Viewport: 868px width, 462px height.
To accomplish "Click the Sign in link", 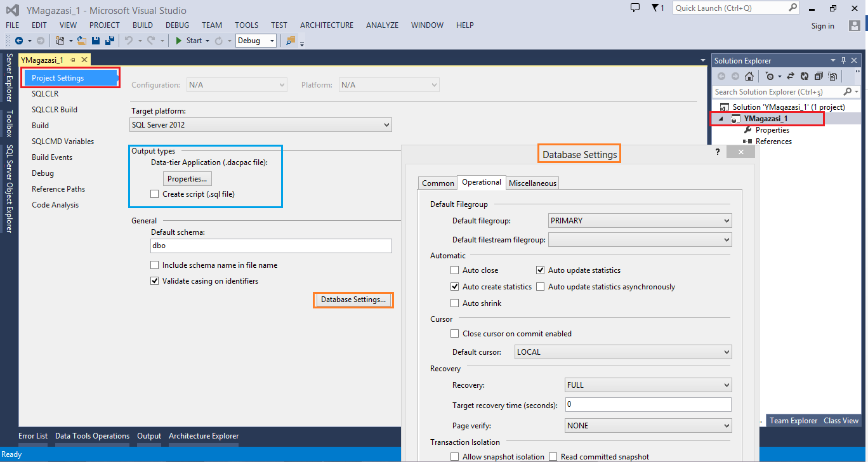I will point(823,26).
